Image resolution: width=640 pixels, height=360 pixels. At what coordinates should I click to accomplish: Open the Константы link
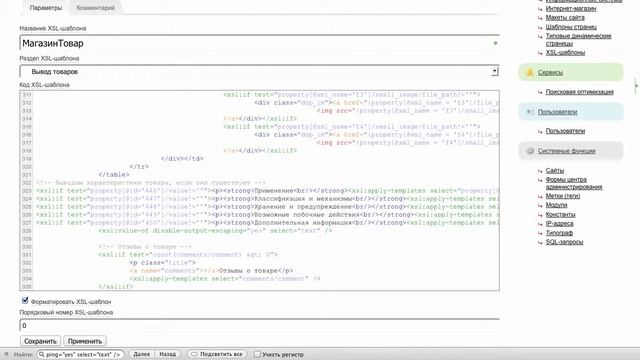[x=560, y=214]
